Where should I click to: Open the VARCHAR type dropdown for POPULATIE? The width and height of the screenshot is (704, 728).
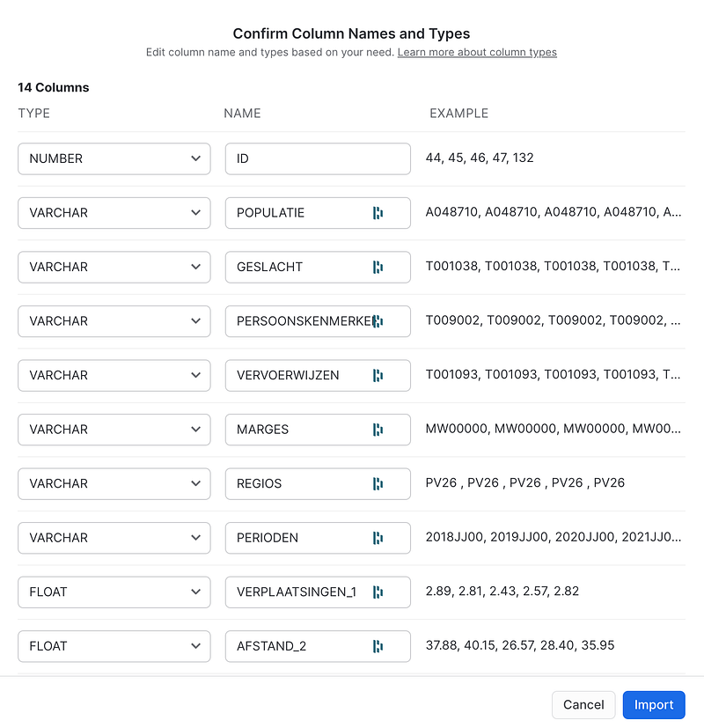pyautogui.click(x=114, y=213)
